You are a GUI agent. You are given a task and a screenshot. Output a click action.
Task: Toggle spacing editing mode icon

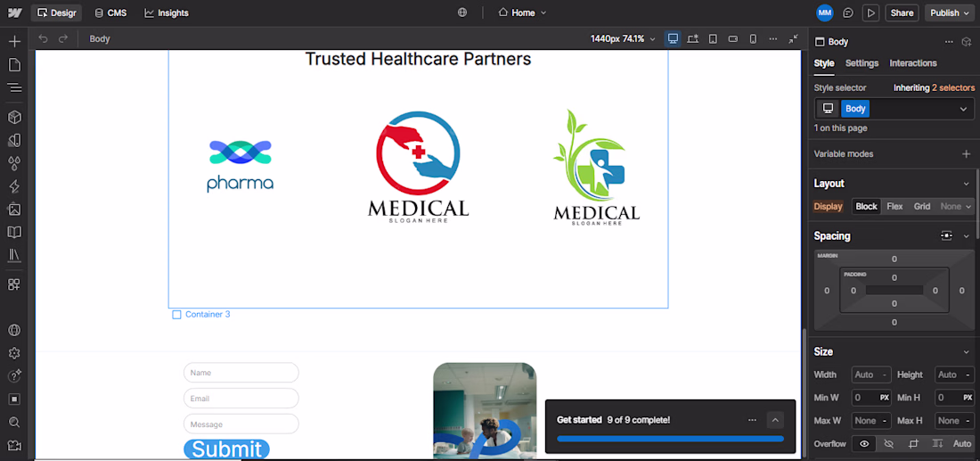[946, 235]
